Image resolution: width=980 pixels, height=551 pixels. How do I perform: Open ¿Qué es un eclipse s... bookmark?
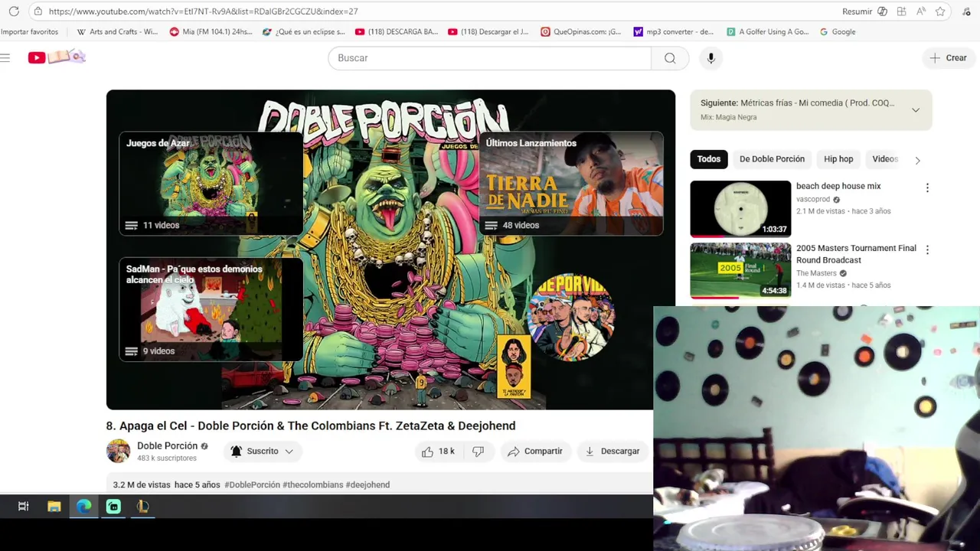point(304,32)
